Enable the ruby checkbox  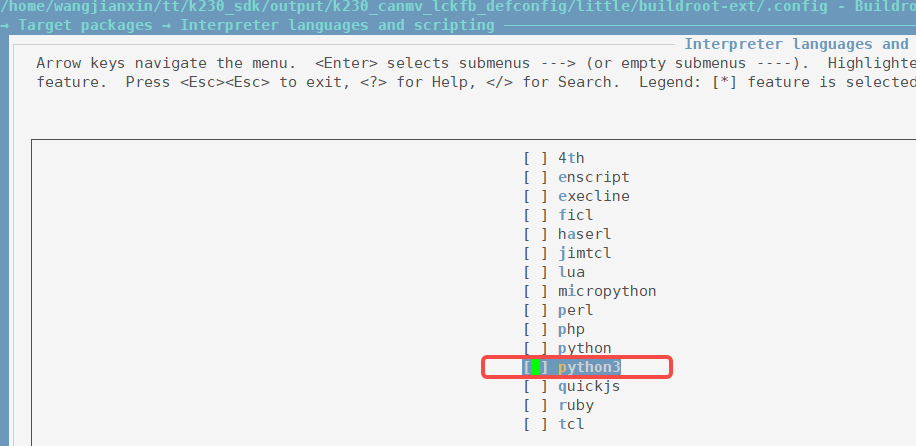(535, 405)
